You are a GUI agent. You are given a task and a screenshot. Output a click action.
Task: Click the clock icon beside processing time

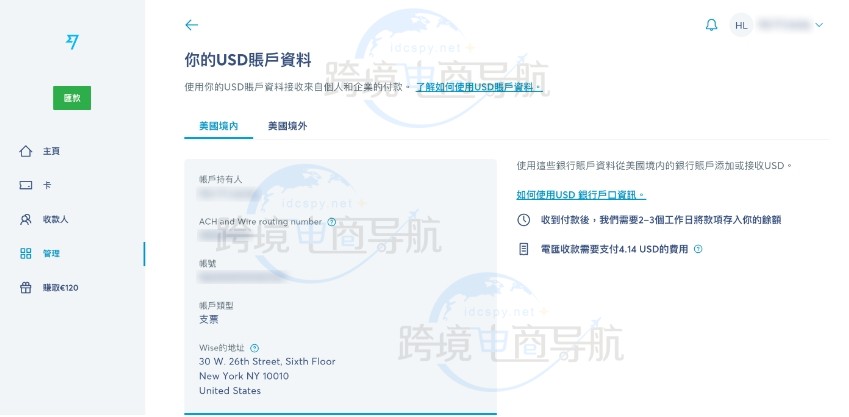524,220
